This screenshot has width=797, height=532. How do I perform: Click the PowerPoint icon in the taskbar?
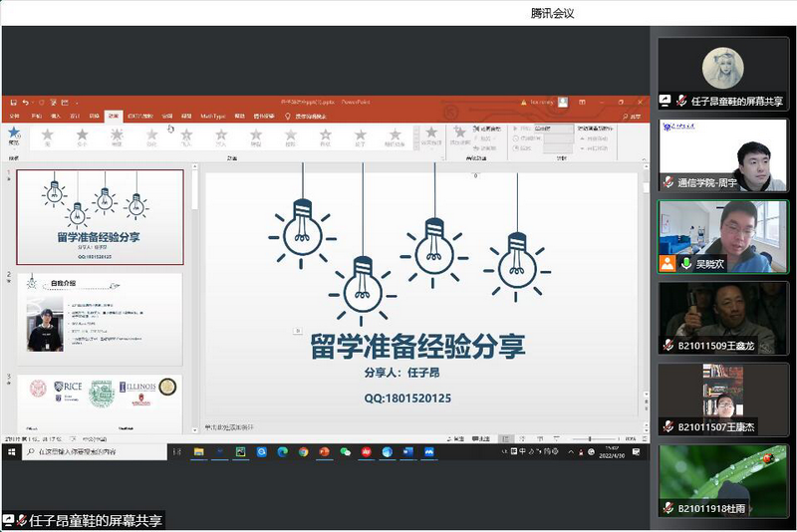(x=324, y=451)
